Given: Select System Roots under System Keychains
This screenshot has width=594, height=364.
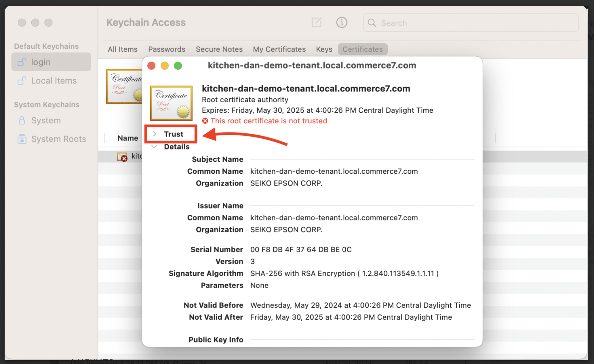Looking at the screenshot, I should [58, 139].
